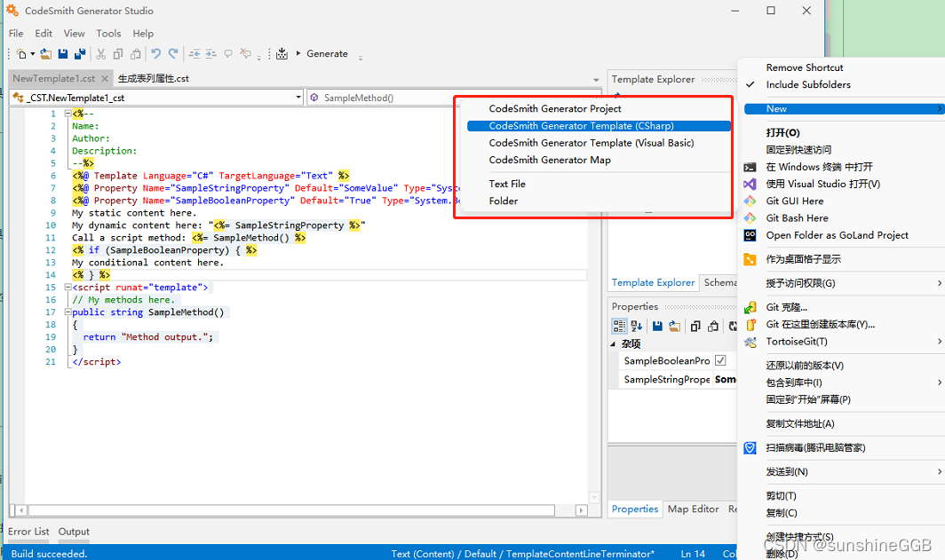This screenshot has height=560, width=945.
Task: Click the Increase indent icon
Action: [x=211, y=54]
